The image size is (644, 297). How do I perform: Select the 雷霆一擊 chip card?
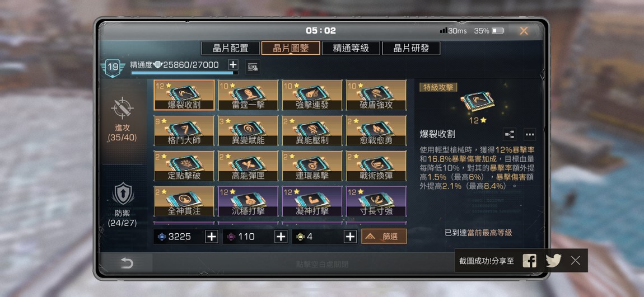tap(248, 95)
